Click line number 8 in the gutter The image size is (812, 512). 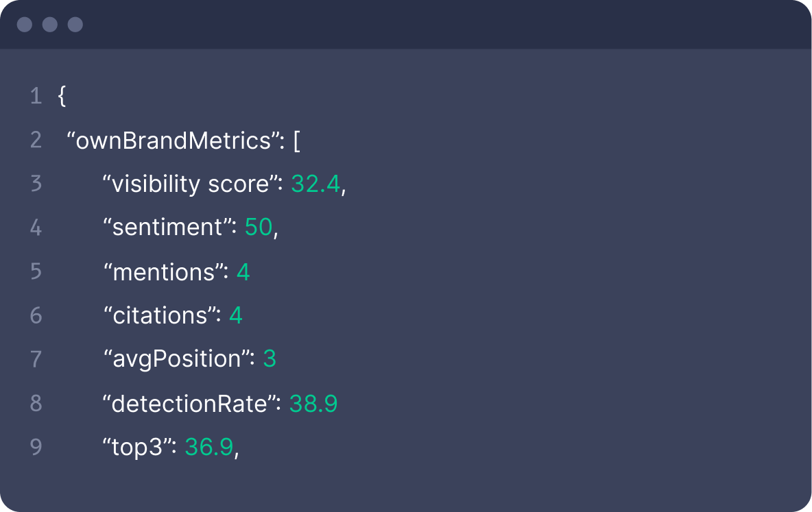point(36,404)
